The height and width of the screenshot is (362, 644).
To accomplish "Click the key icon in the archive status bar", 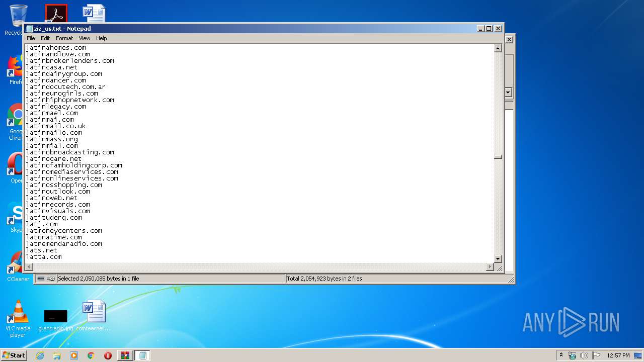I will [x=51, y=279].
